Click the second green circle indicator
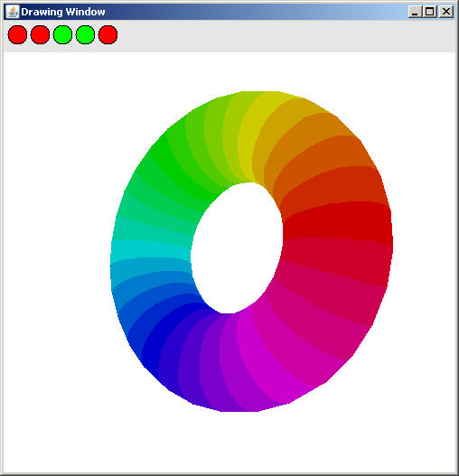Image resolution: width=459 pixels, height=476 pixels. point(85,35)
